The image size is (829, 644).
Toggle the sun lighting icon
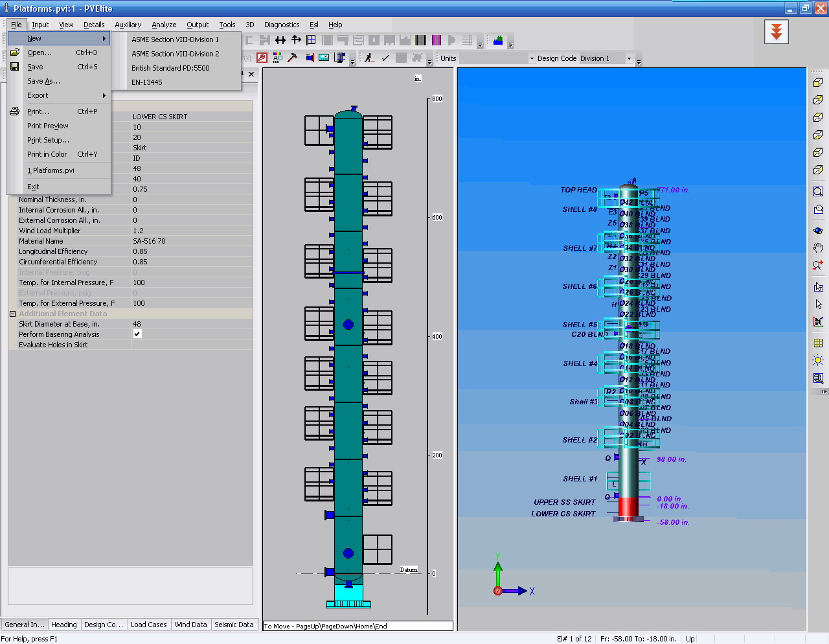818,360
